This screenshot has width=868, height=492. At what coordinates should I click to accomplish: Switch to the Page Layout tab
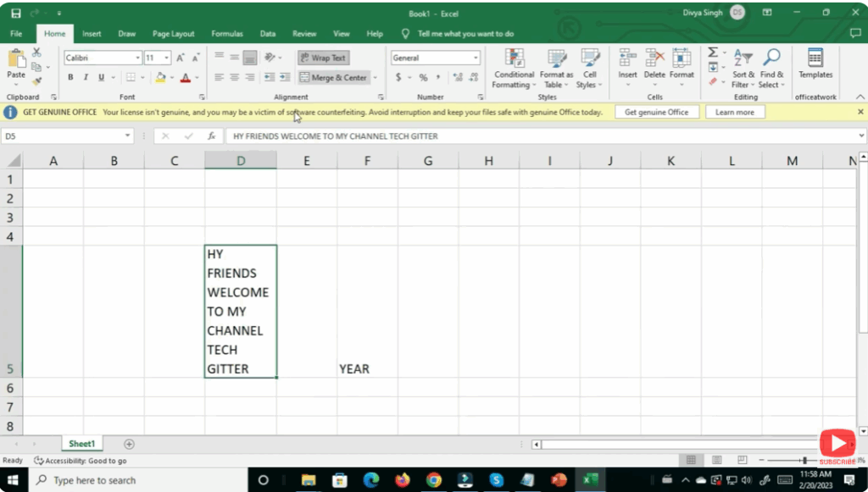173,34
